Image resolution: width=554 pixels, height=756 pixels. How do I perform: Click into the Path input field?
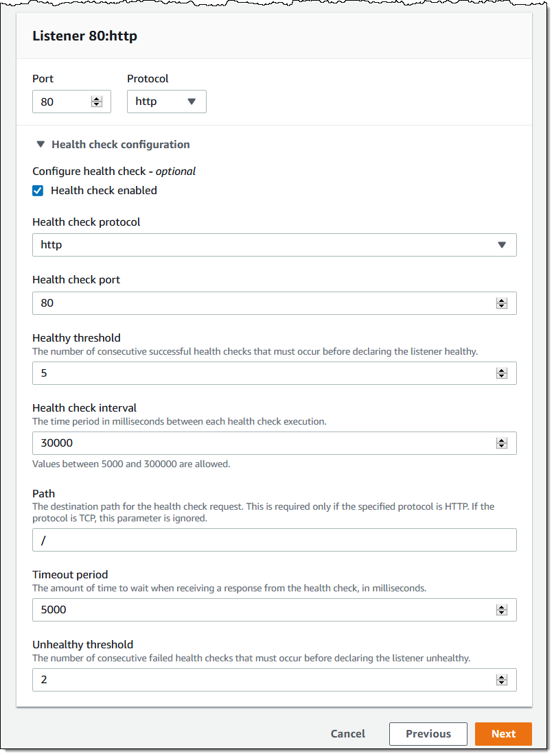274,540
